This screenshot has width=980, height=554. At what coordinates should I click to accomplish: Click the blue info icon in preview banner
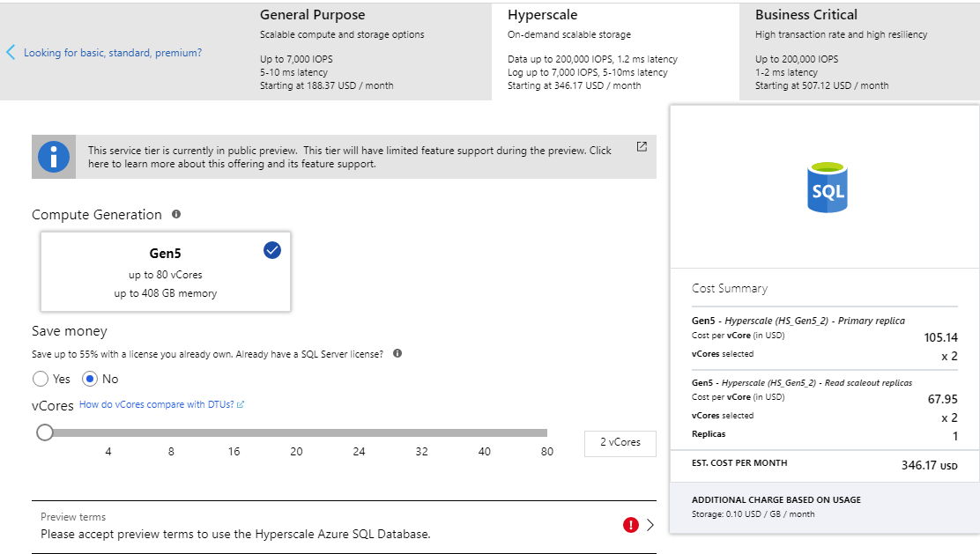click(54, 157)
